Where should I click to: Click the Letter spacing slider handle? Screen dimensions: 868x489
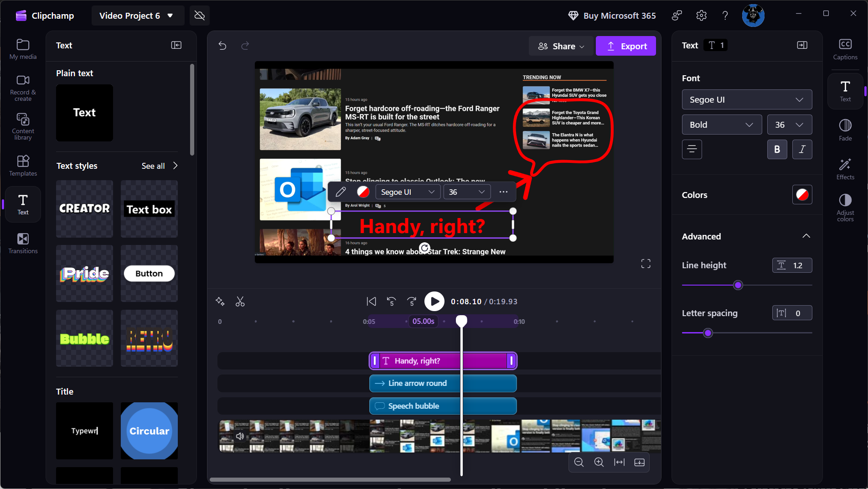point(708,333)
